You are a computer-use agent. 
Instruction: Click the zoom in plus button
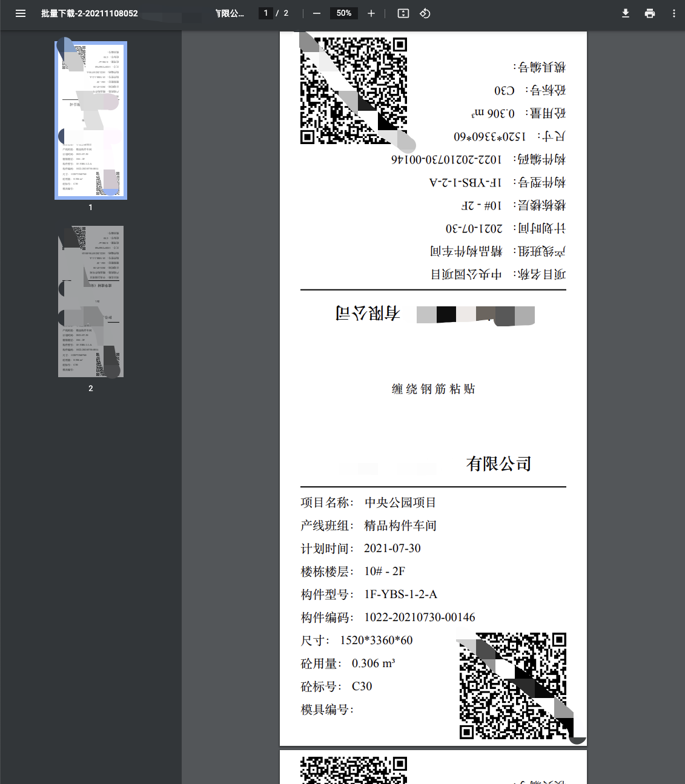click(371, 13)
